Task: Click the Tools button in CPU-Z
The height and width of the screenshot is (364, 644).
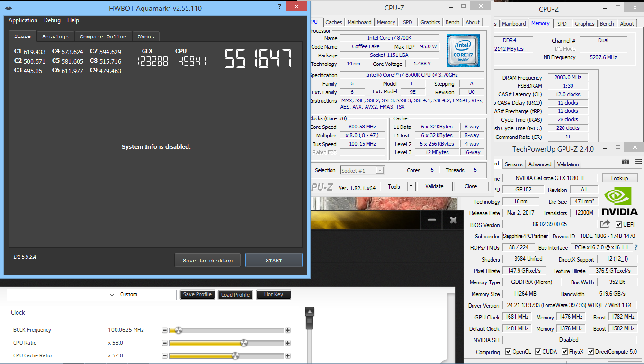Action: (394, 186)
